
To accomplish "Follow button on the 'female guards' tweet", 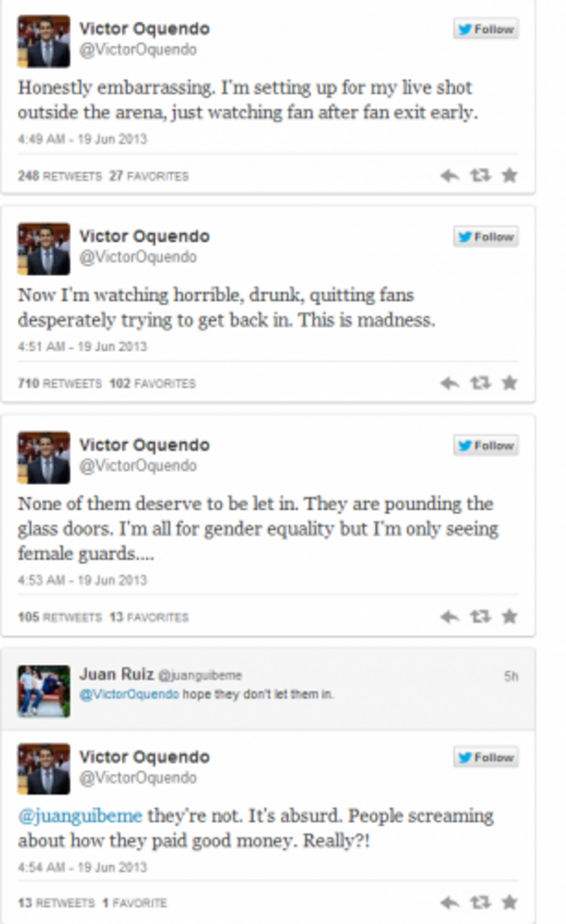I will pyautogui.click(x=486, y=445).
